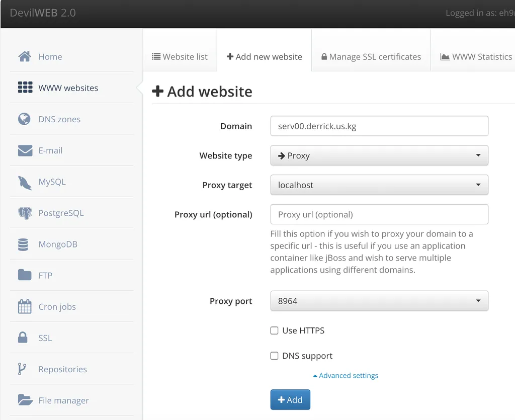Expand the Proxy target dropdown
This screenshot has height=420, width=515.
point(379,185)
